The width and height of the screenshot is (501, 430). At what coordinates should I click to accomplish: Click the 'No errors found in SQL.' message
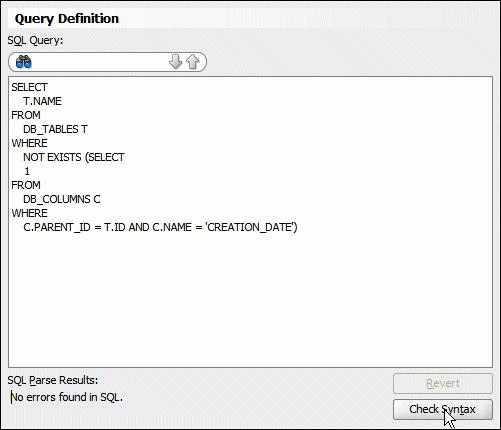[x=67, y=397]
